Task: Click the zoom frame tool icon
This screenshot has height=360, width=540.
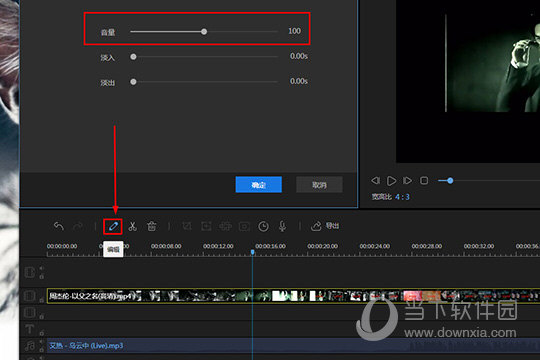Action: (206, 226)
